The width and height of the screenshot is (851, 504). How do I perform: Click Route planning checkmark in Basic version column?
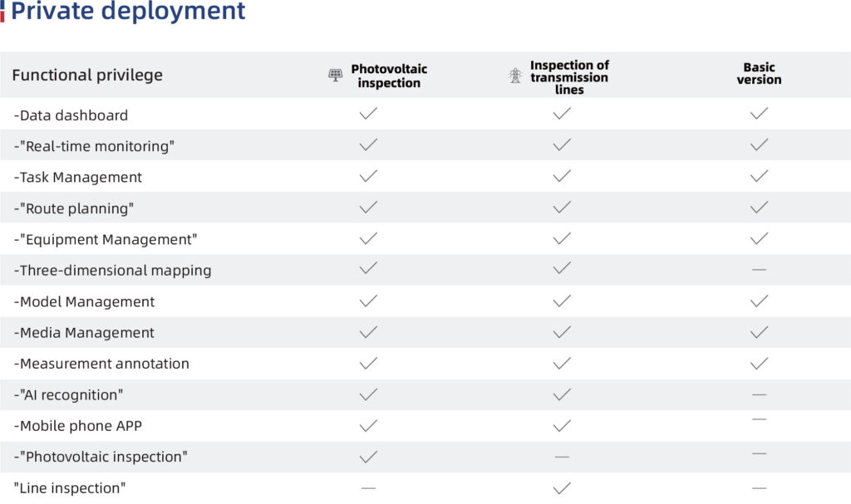760,208
